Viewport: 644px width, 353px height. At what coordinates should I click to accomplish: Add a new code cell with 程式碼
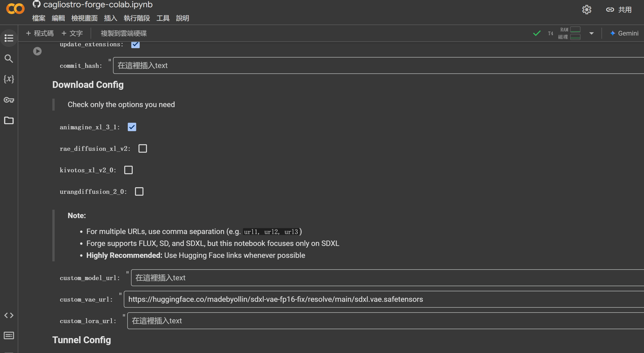tap(40, 33)
